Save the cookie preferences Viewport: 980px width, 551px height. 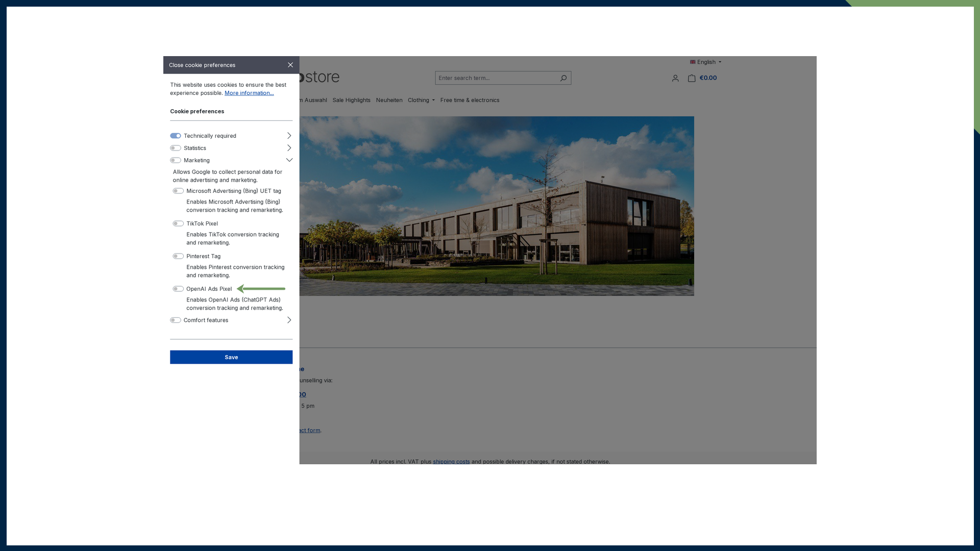[x=231, y=357]
